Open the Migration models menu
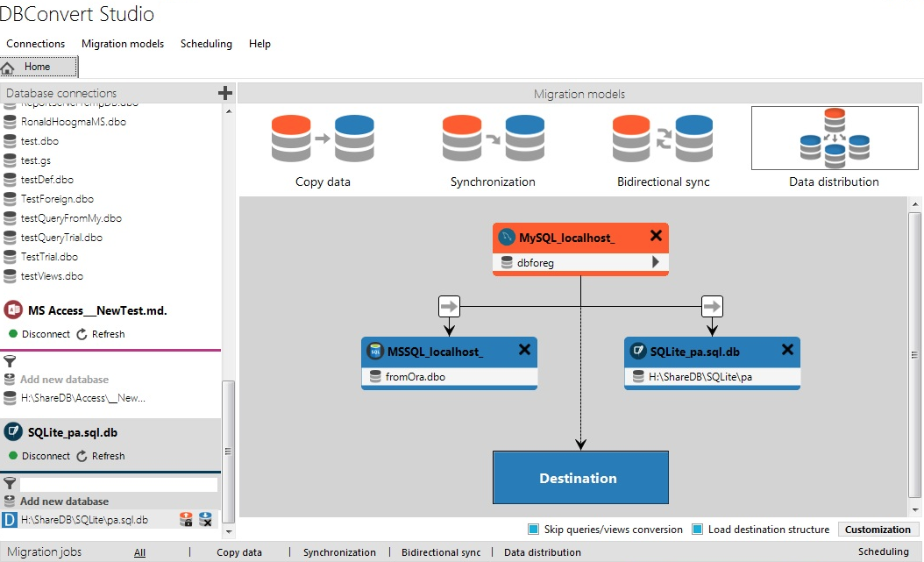The width and height of the screenshot is (924, 562). tap(123, 44)
